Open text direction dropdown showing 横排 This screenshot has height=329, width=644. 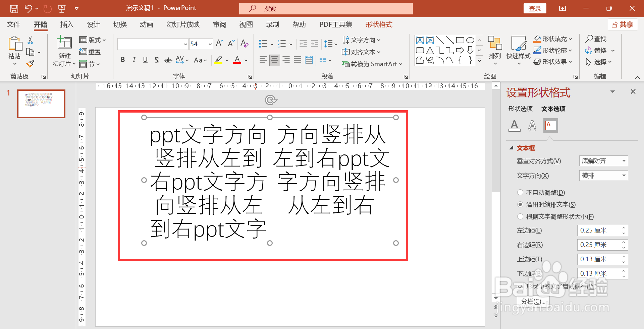pyautogui.click(x=603, y=176)
